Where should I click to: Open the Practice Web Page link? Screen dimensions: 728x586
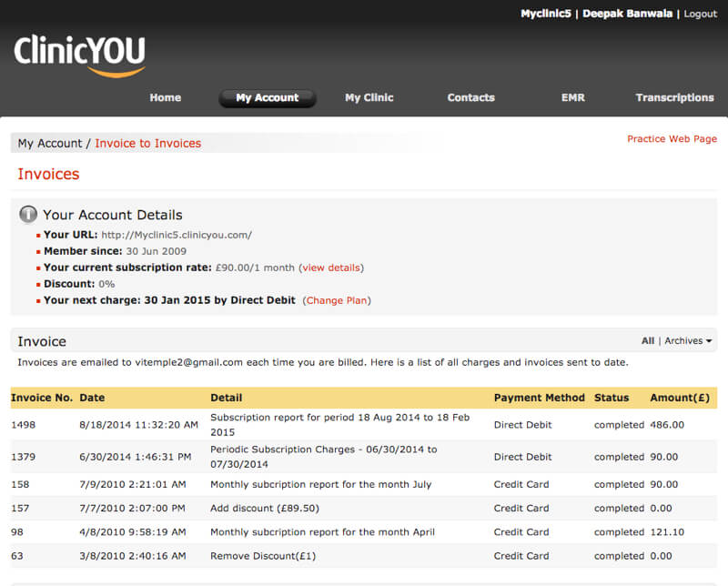672,139
